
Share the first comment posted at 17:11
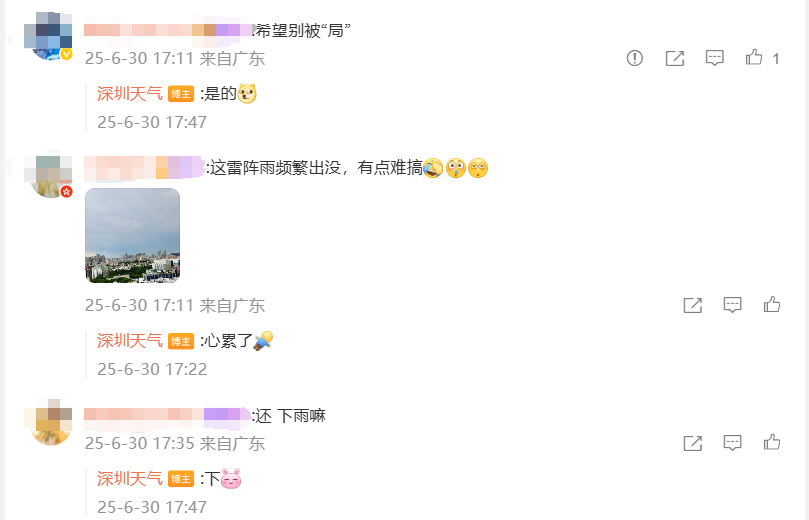pos(674,58)
